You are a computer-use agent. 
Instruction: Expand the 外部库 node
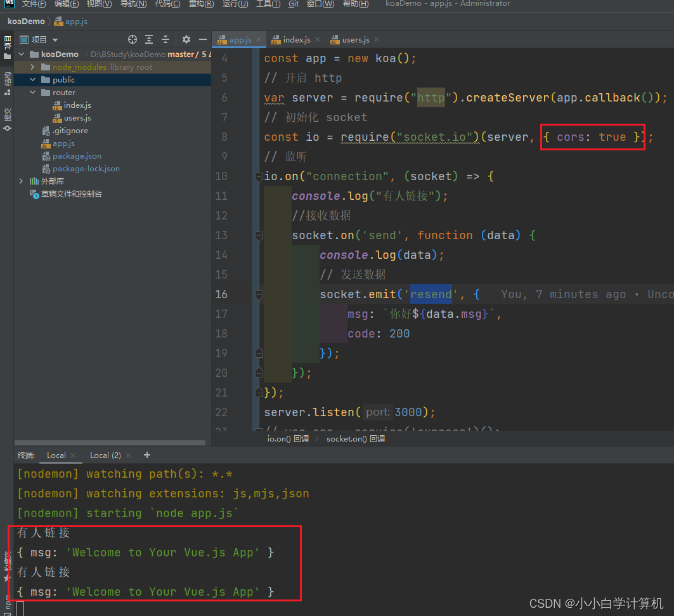click(x=21, y=181)
